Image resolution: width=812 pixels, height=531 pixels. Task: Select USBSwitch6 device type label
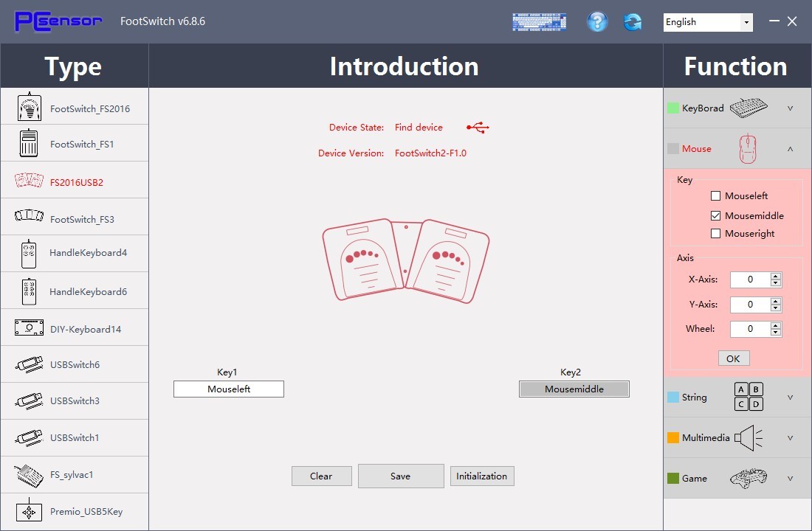[75, 365]
